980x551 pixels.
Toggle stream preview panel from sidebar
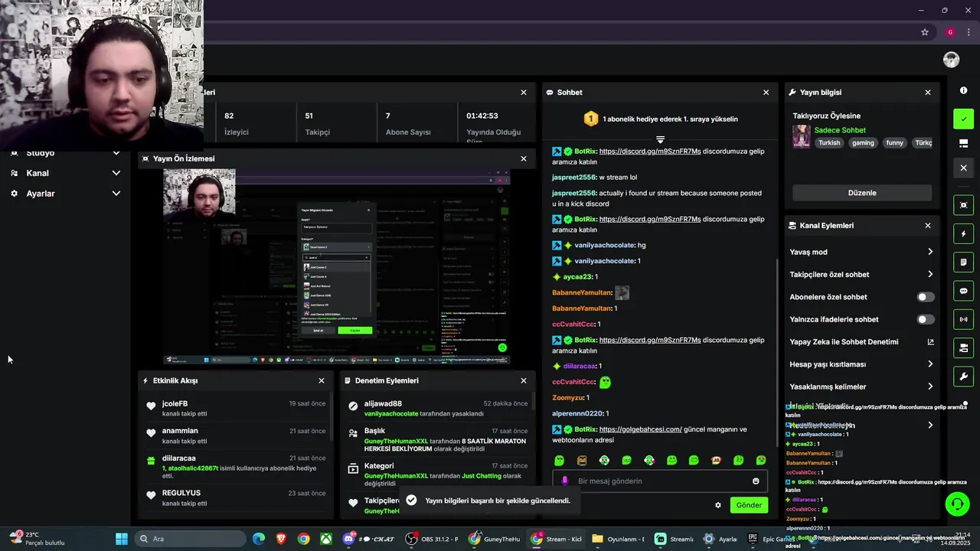click(x=963, y=205)
